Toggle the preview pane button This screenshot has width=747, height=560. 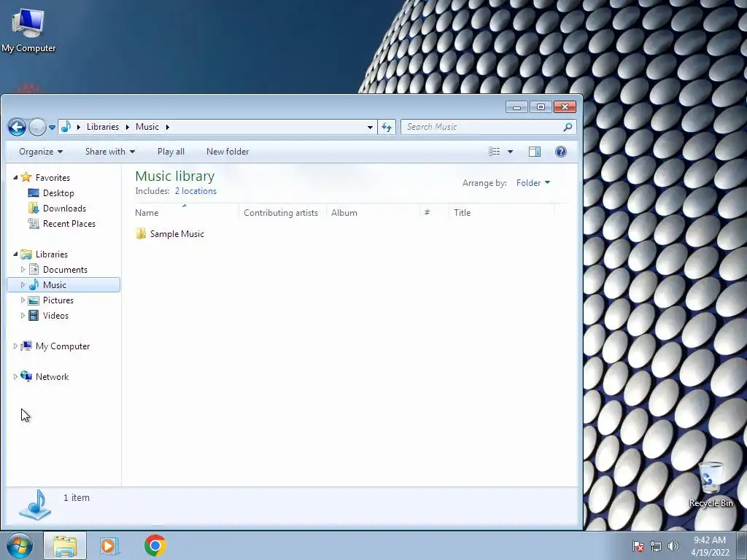pyautogui.click(x=535, y=152)
